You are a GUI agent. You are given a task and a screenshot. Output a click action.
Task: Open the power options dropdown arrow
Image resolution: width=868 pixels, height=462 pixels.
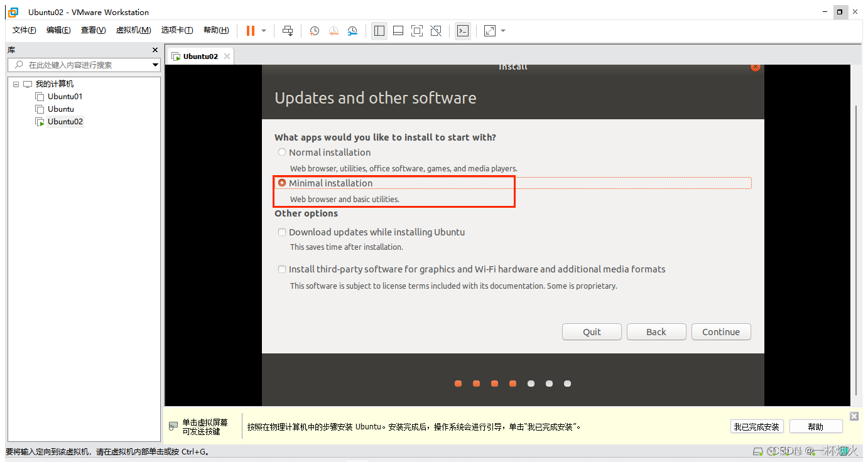[x=264, y=31]
